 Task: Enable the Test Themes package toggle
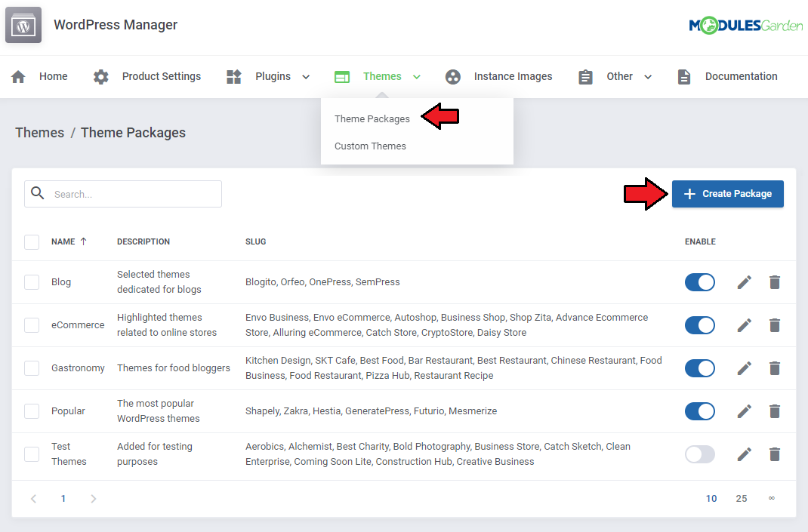click(x=700, y=454)
